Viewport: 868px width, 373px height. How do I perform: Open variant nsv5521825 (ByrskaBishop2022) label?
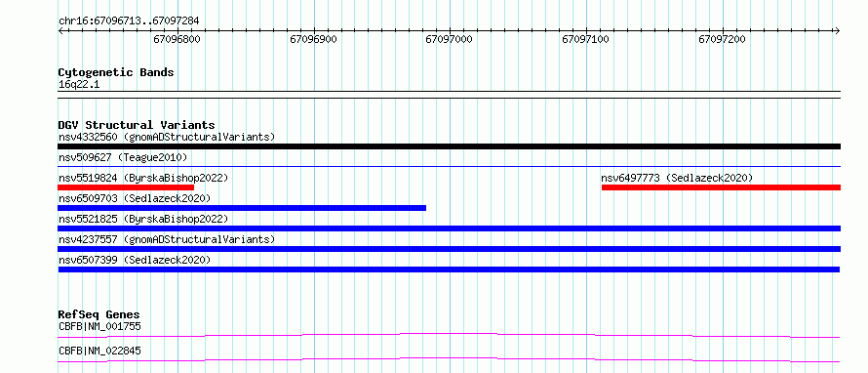pos(143,219)
